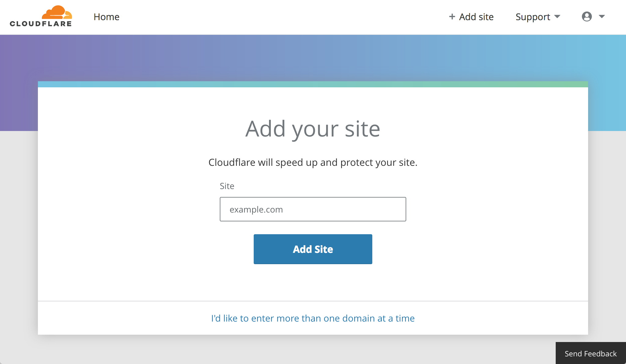Image resolution: width=626 pixels, height=364 pixels.
Task: Click the gradient banner at the top
Action: [313, 58]
